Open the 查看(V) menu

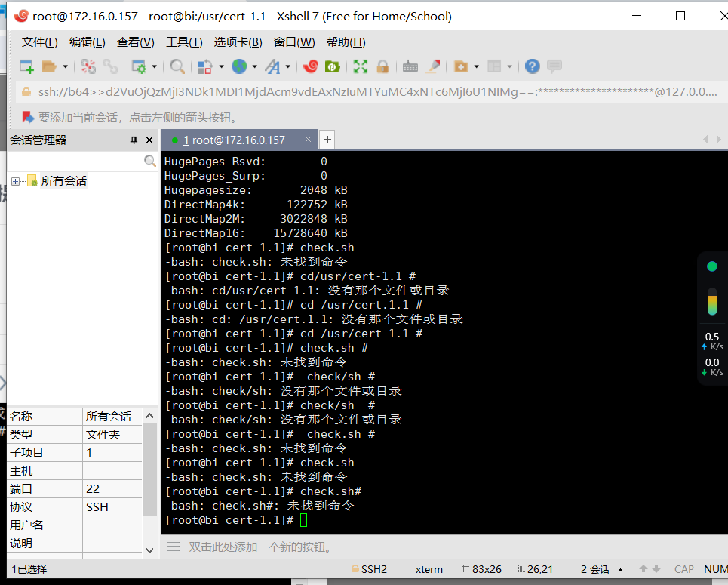[x=135, y=42]
